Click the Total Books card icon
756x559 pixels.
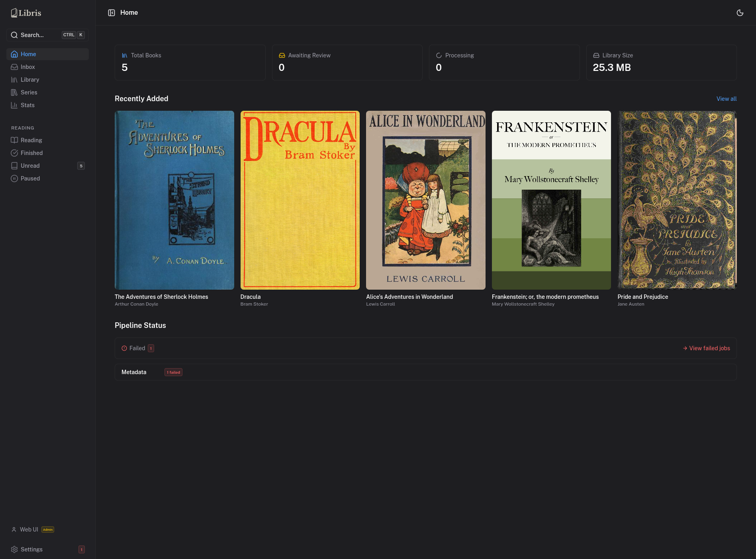pos(125,55)
